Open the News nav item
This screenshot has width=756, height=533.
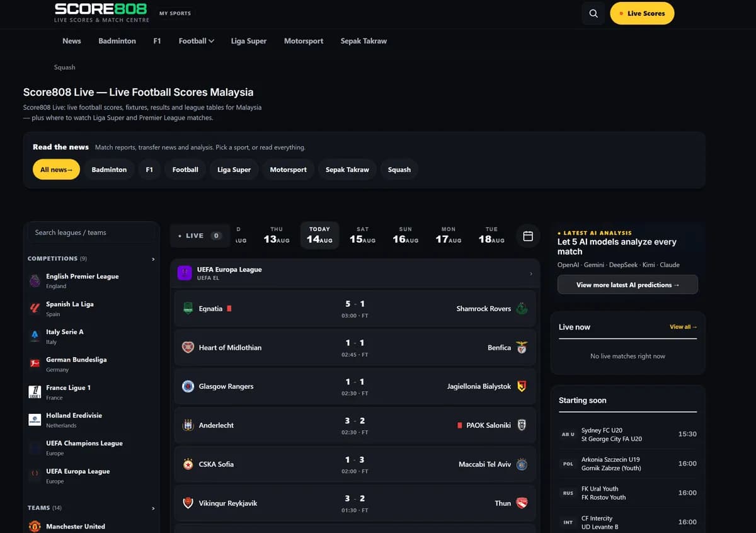[x=72, y=41]
